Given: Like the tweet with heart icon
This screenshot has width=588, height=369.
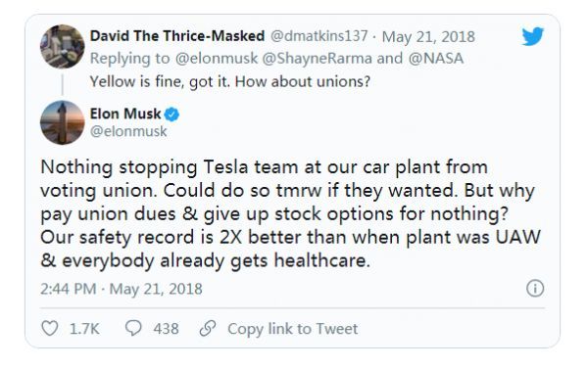Looking at the screenshot, I should [50, 328].
